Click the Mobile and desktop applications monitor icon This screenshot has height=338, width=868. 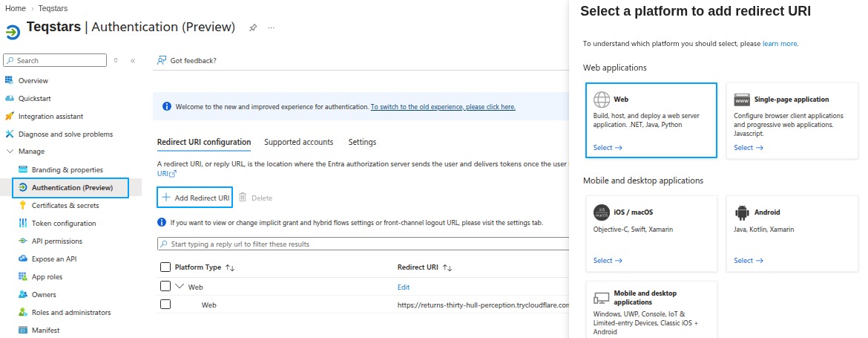click(x=602, y=298)
